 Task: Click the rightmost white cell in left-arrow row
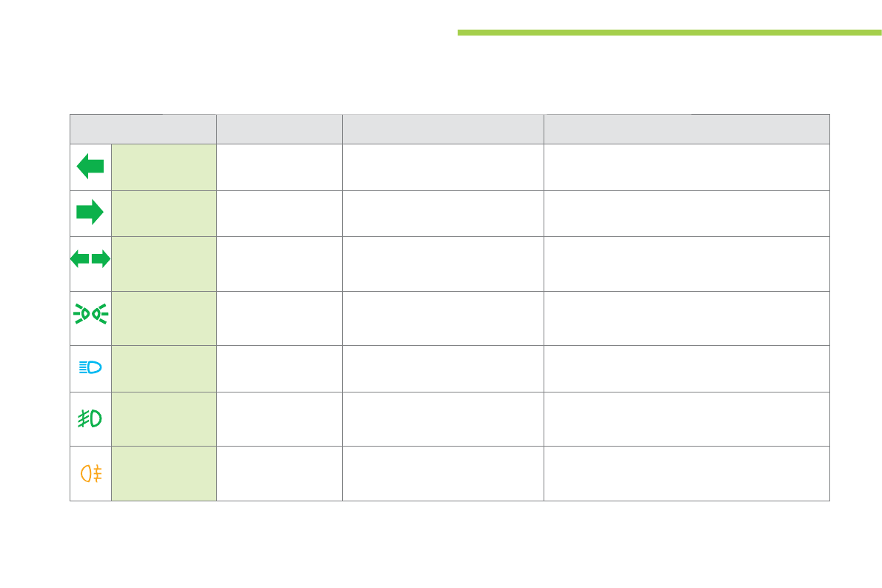click(686, 167)
